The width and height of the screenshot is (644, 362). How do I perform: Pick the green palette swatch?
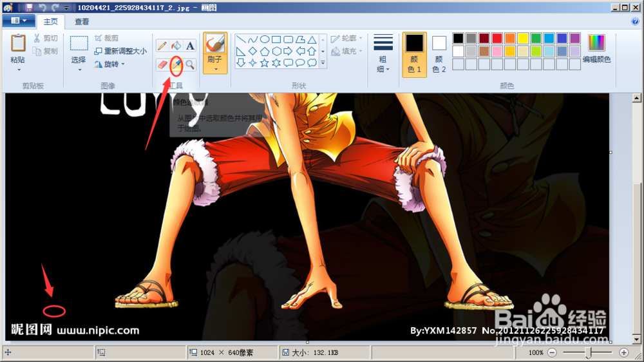point(536,38)
